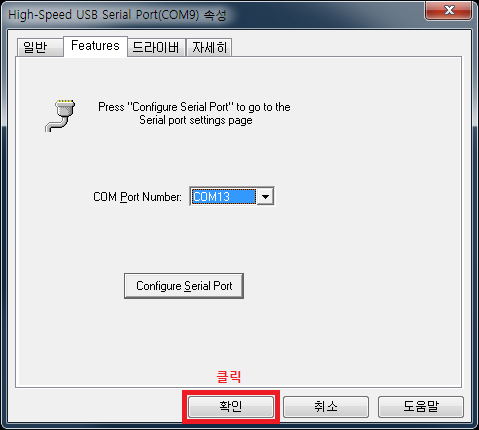Image resolution: width=479 pixels, height=430 pixels.
Task: Open the 드라이버 tab
Action: click(156, 47)
